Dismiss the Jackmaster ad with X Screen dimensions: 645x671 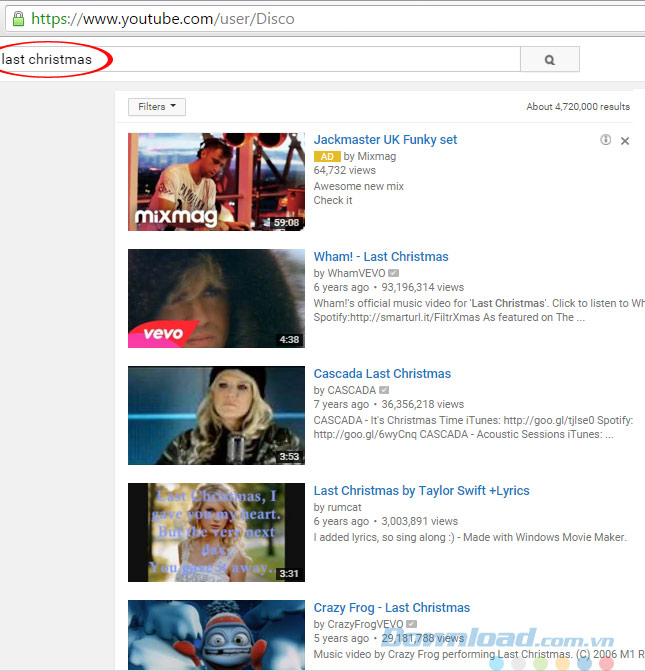coord(625,141)
